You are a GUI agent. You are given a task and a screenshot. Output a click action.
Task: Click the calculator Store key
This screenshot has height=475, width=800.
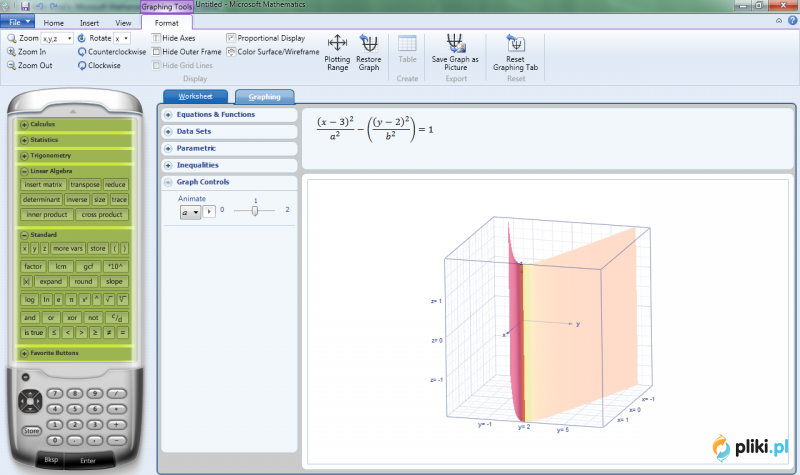(31, 431)
